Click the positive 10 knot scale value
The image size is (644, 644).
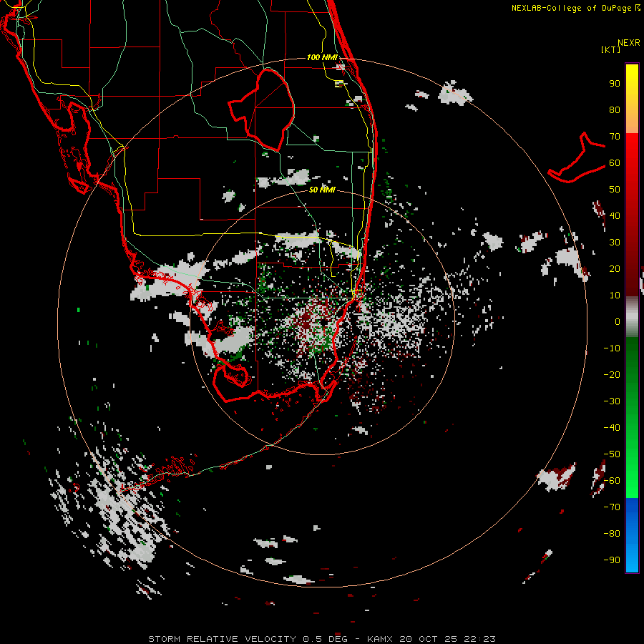pyautogui.click(x=615, y=296)
